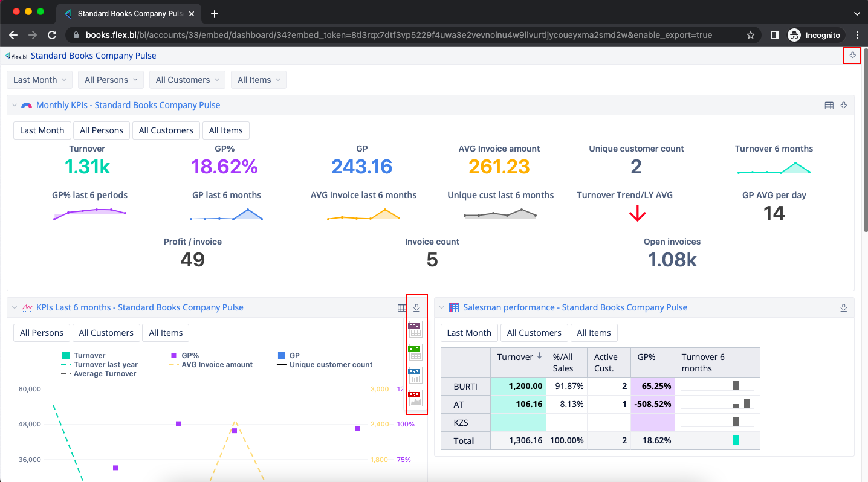
Task: Show Monthly KPIs report as table
Action: 829,106
